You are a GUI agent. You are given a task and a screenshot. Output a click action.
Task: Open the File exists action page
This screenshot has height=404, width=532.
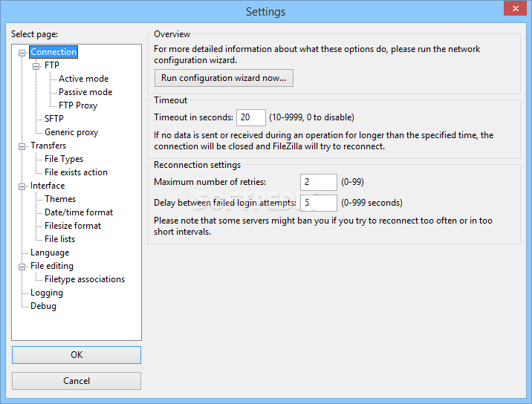click(76, 172)
